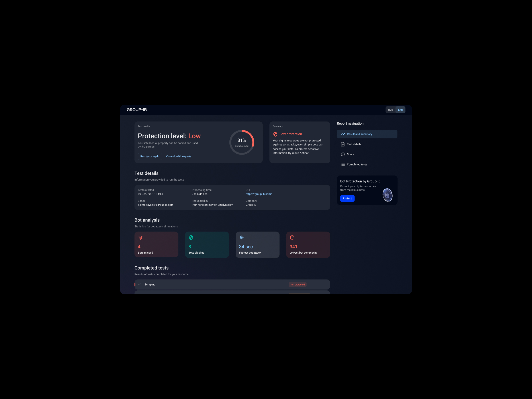
Task: Click the Not protected status badge
Action: pyautogui.click(x=297, y=285)
